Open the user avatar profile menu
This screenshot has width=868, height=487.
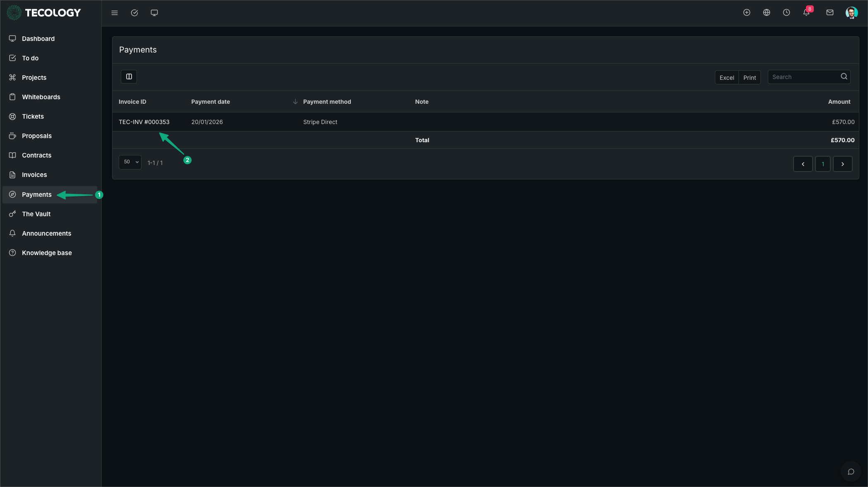pyautogui.click(x=851, y=13)
